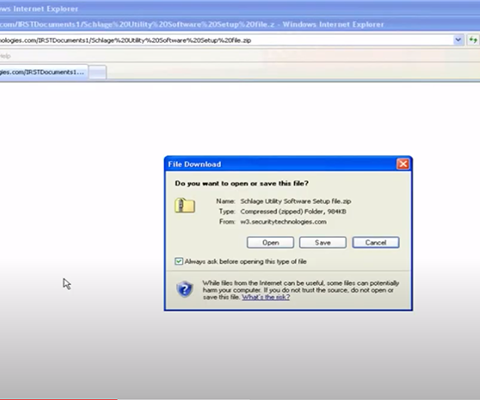Click the security shield question icon
Viewport: 480px width, 400px height.
click(x=185, y=289)
